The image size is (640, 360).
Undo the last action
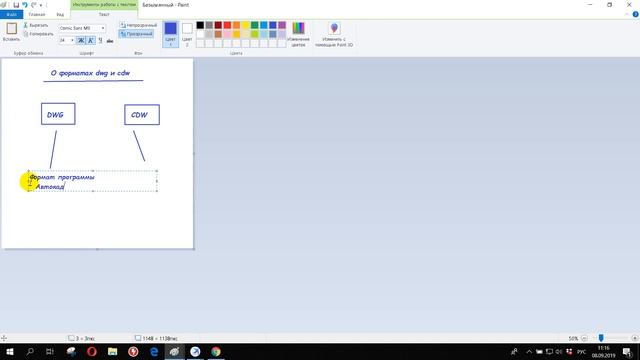pos(25,5)
